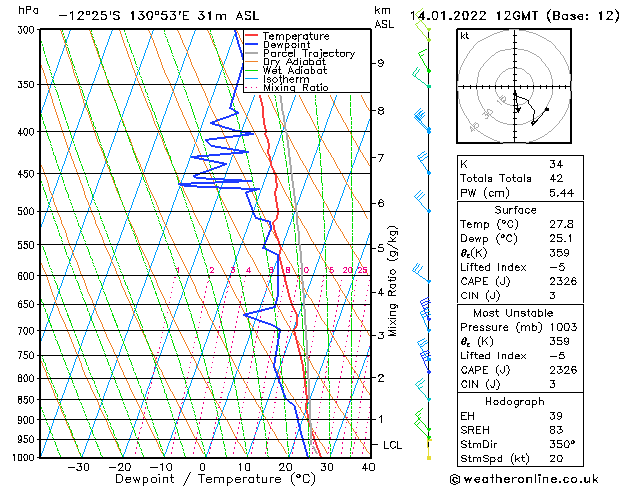The image size is (629, 486).
Task: Click the 1000 hPa pressure level label
Action: click(x=24, y=458)
